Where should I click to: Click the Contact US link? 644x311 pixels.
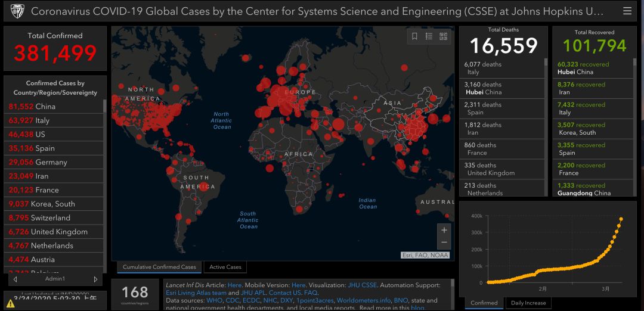285,293
